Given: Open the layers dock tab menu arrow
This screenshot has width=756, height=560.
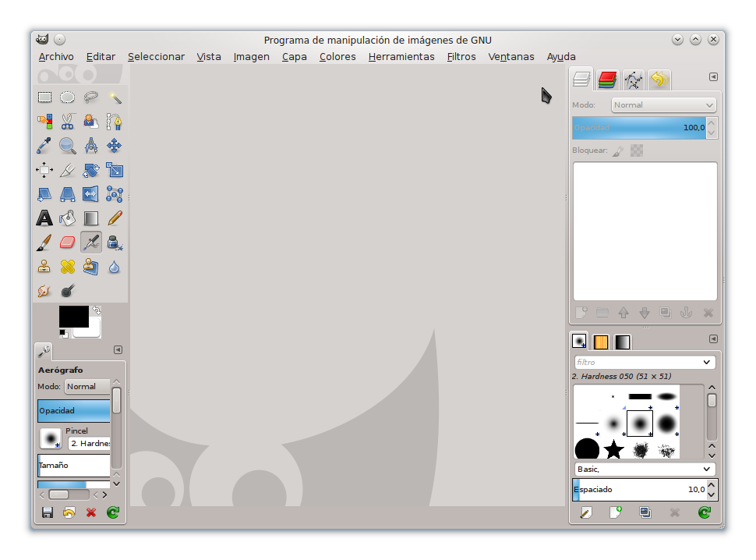Looking at the screenshot, I should (714, 77).
